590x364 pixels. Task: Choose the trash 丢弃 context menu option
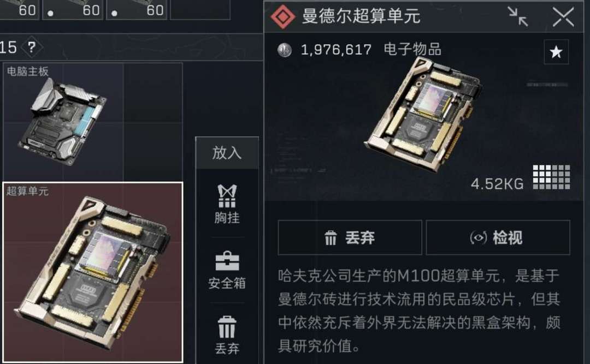coord(227,336)
